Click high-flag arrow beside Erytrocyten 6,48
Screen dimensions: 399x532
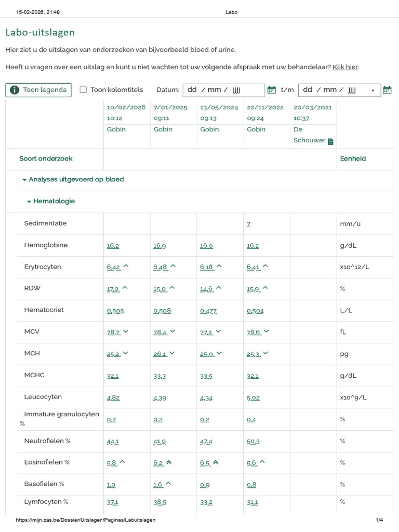[173, 267]
